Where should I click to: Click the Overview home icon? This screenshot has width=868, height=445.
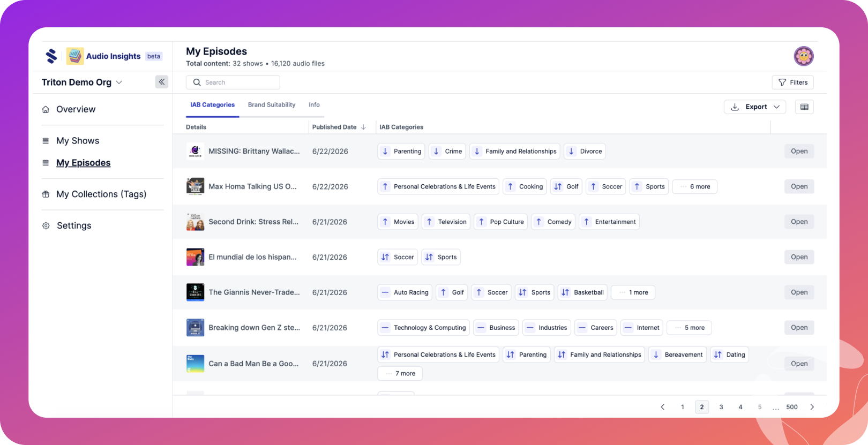[46, 109]
